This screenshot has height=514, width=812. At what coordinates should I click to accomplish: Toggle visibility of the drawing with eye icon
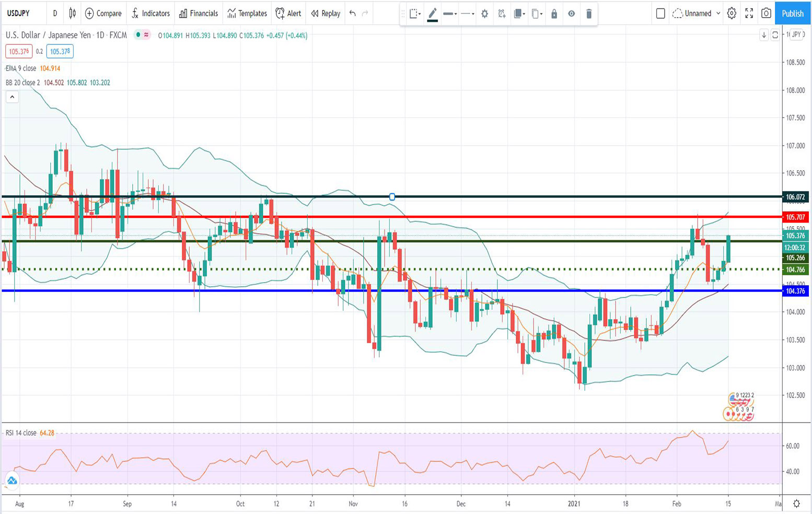pyautogui.click(x=571, y=14)
